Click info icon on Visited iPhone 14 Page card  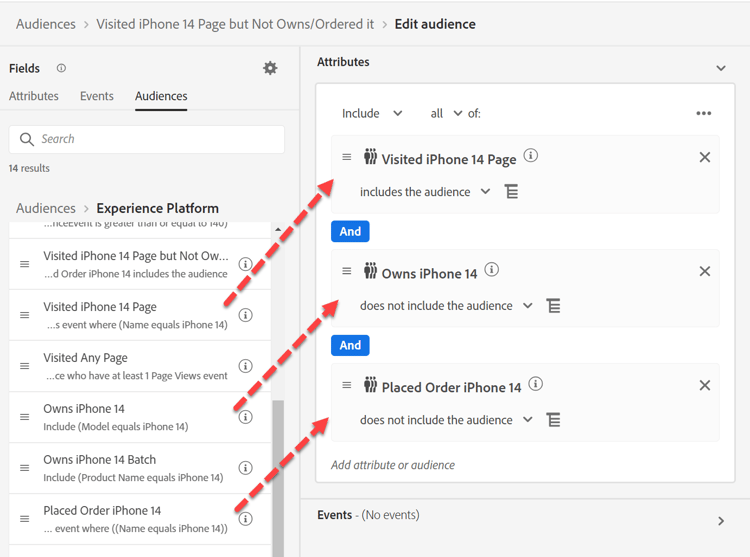(530, 155)
